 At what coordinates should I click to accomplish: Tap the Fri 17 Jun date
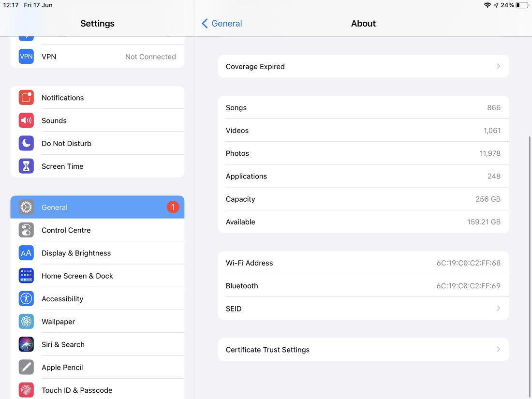tap(38, 5)
